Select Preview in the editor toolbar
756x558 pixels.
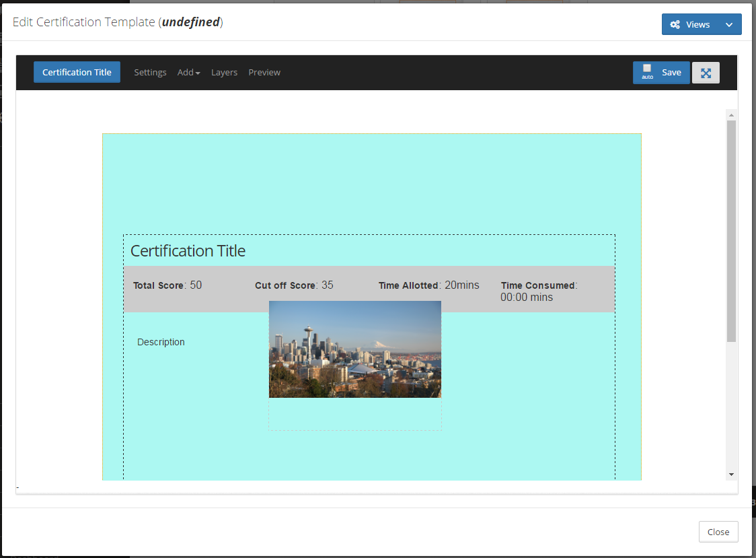(264, 73)
